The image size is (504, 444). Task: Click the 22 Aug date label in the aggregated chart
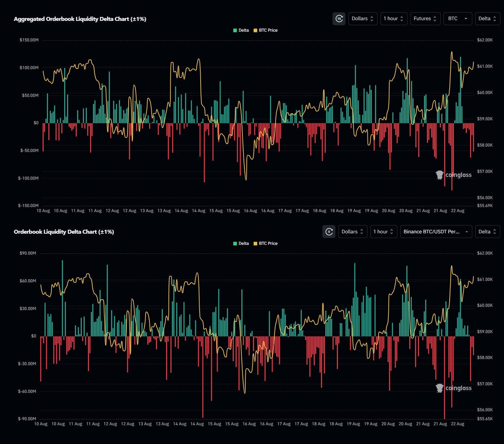pyautogui.click(x=458, y=211)
